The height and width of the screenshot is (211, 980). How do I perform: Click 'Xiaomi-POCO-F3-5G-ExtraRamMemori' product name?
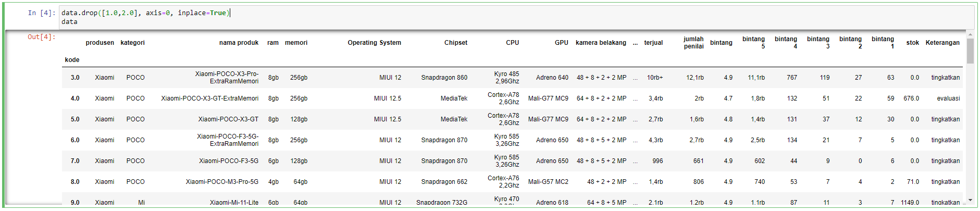coord(228,140)
